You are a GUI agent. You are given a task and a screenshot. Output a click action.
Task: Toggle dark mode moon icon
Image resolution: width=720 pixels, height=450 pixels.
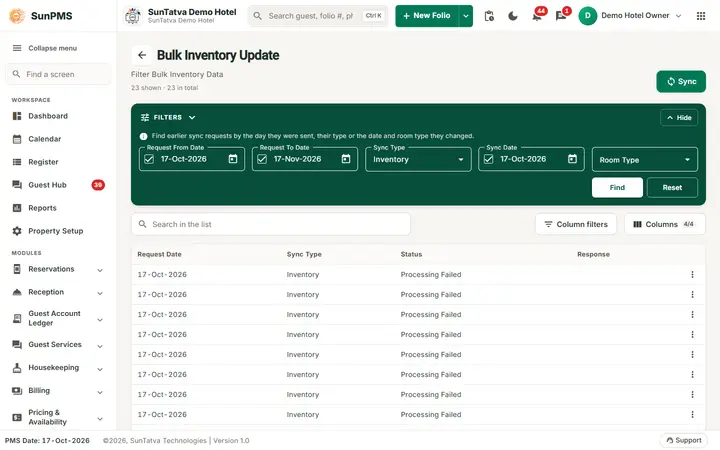[513, 16]
